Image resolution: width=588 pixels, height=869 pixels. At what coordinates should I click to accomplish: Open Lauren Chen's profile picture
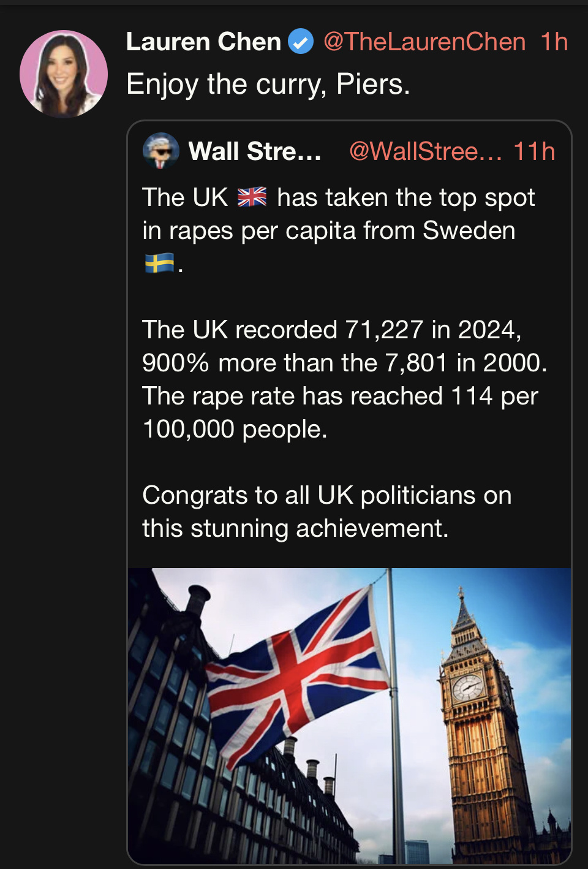(x=64, y=74)
